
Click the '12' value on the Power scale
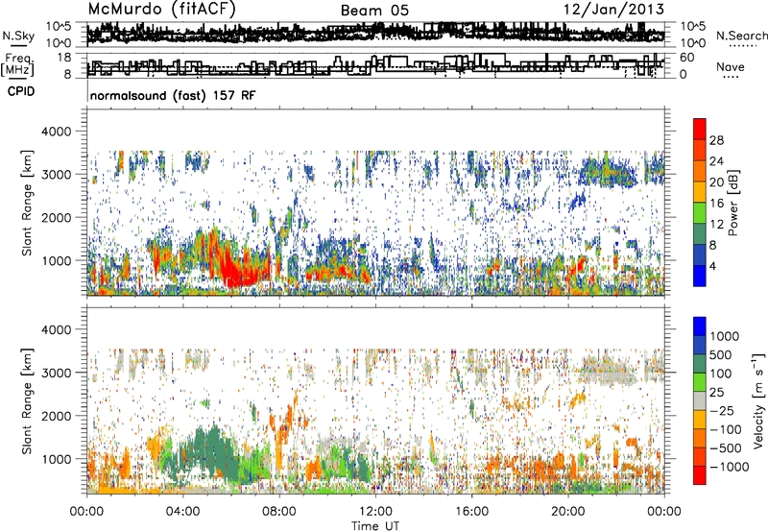pyautogui.click(x=716, y=225)
